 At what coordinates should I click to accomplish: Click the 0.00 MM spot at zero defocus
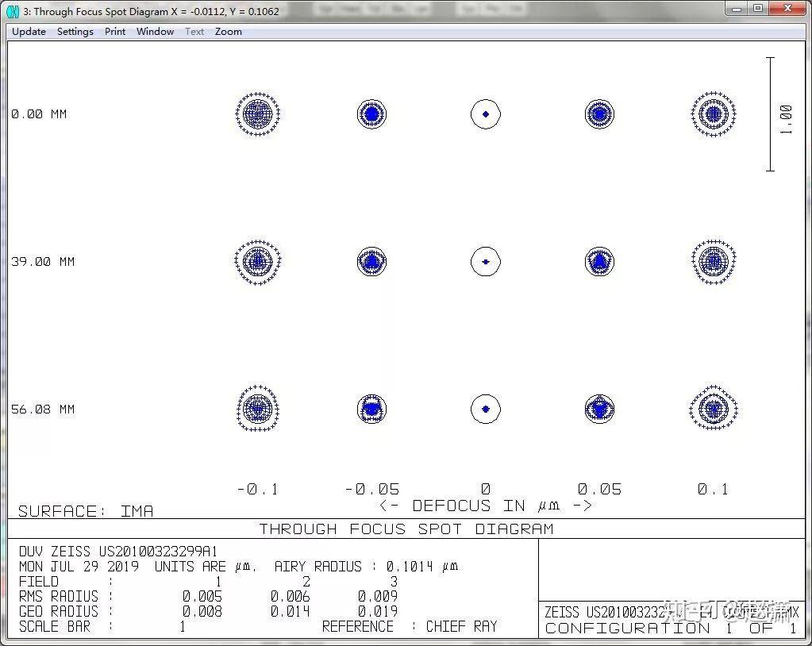pyautogui.click(x=486, y=114)
